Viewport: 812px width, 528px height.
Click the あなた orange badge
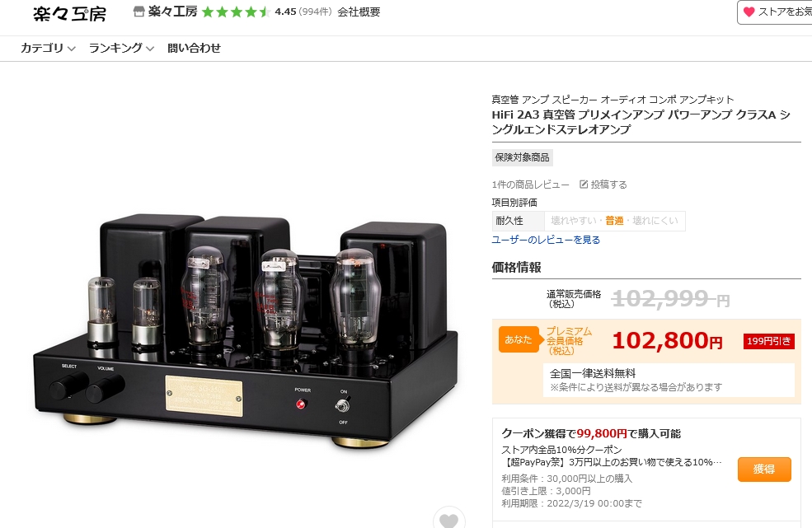coord(519,339)
